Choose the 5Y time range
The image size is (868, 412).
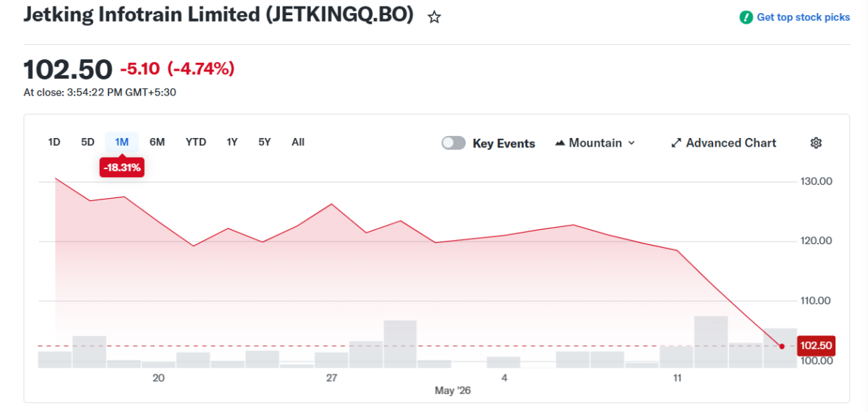point(264,142)
